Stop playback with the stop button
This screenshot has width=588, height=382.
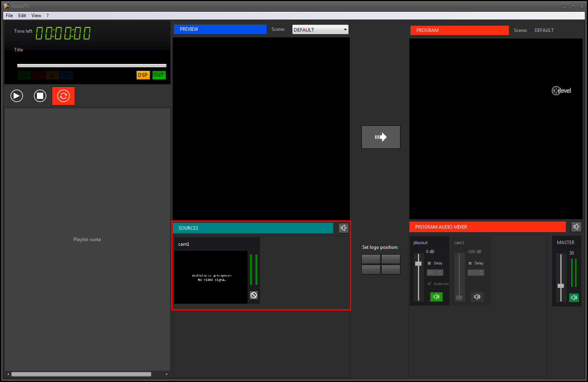pos(40,96)
